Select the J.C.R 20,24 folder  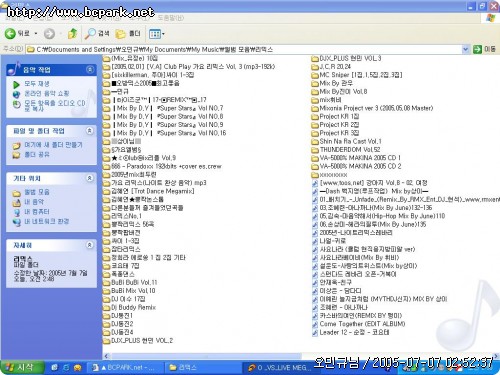pos(331,67)
